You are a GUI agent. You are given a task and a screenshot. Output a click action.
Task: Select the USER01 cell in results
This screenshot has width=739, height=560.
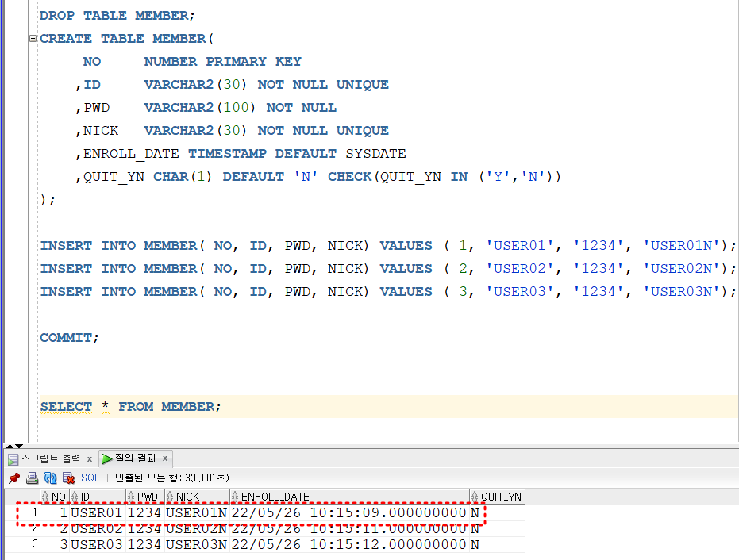(x=97, y=512)
